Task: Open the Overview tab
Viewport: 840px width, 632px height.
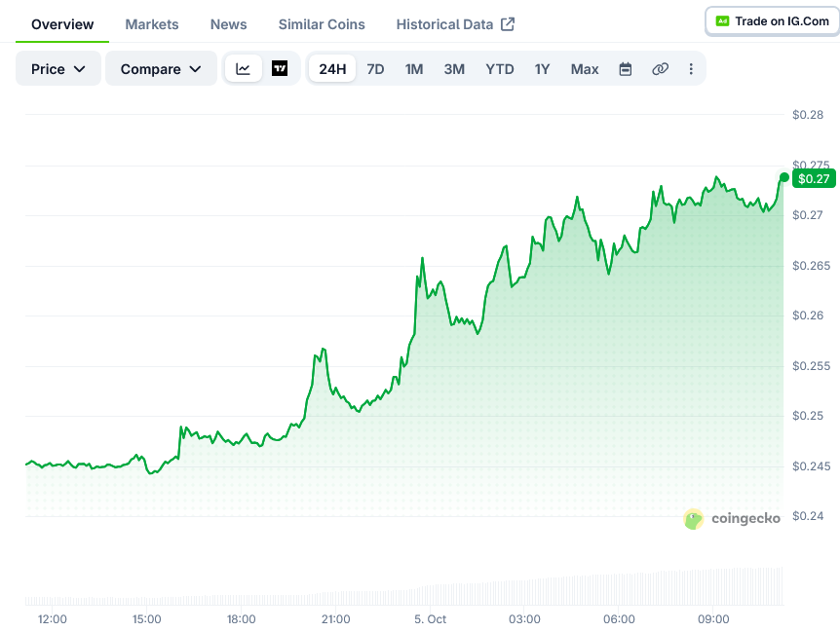Action: pyautogui.click(x=62, y=24)
